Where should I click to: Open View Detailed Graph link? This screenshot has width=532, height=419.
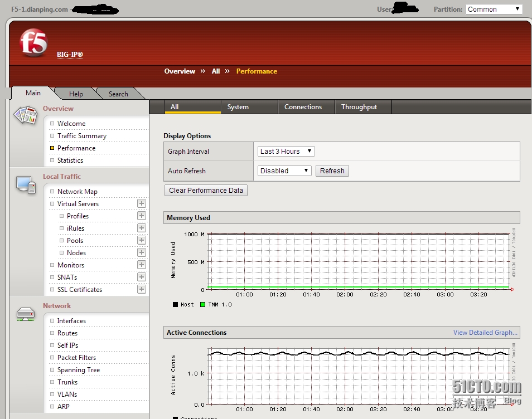click(485, 333)
